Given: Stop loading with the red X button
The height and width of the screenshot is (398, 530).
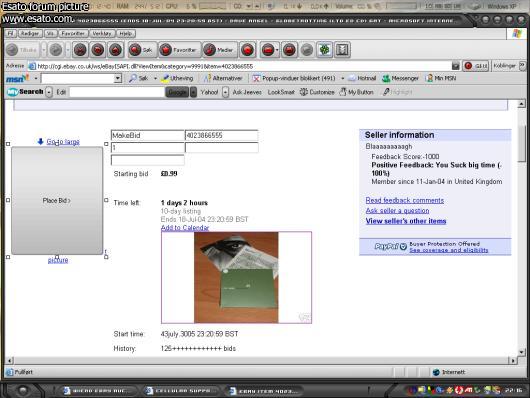Looking at the screenshot, I should point(80,50).
